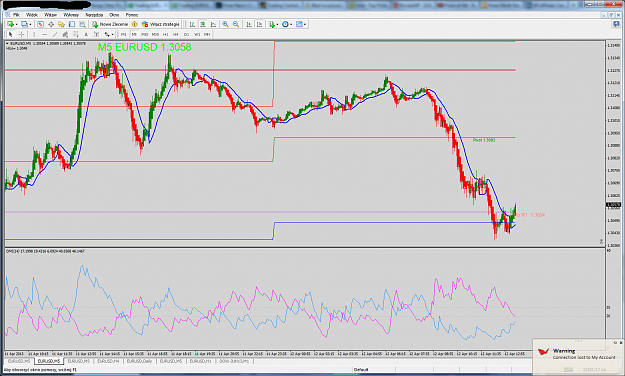Set the chart period to MN
The image size is (625, 376).
[207, 34]
